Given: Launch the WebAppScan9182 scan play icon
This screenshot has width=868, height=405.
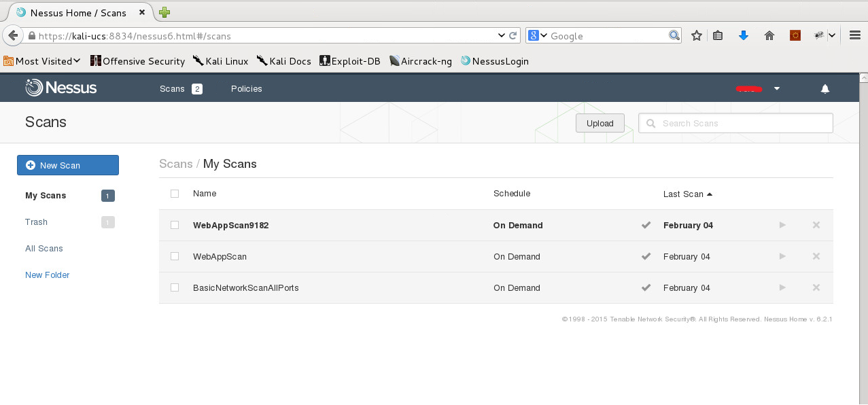Looking at the screenshot, I should coord(782,225).
